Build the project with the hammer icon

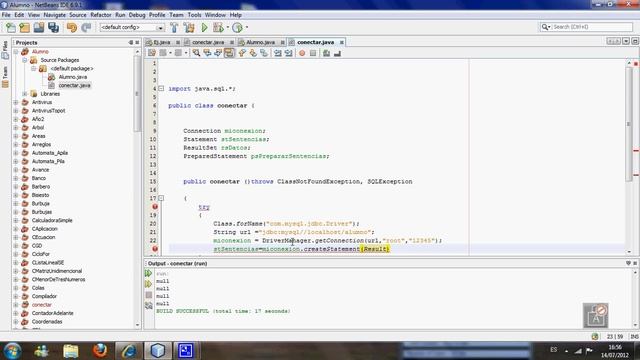174,27
